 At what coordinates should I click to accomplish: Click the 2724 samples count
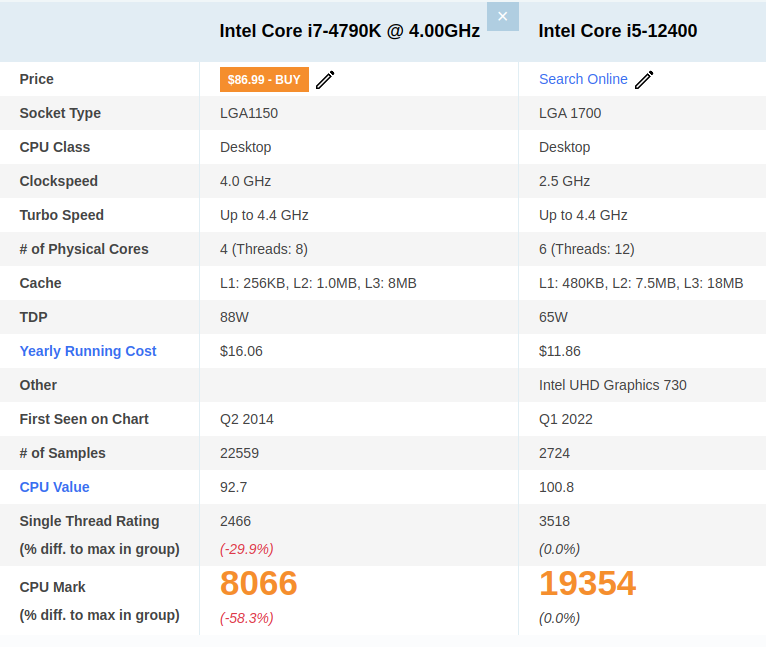click(x=554, y=453)
